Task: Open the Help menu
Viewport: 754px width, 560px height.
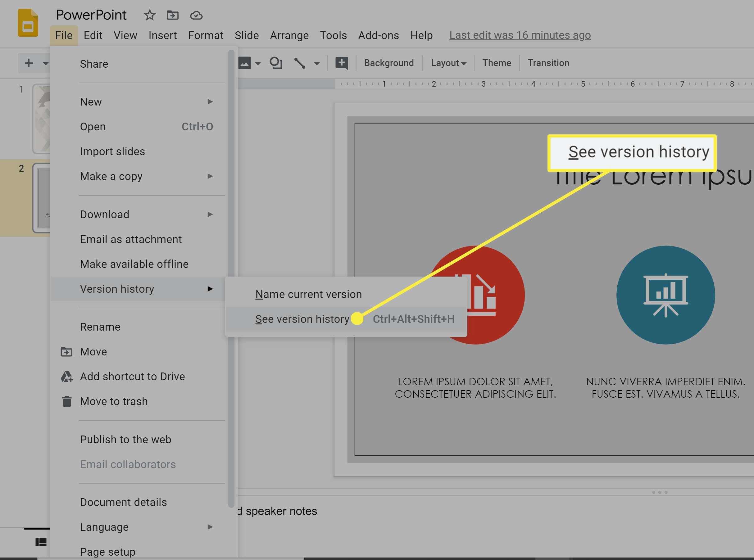Action: [421, 35]
